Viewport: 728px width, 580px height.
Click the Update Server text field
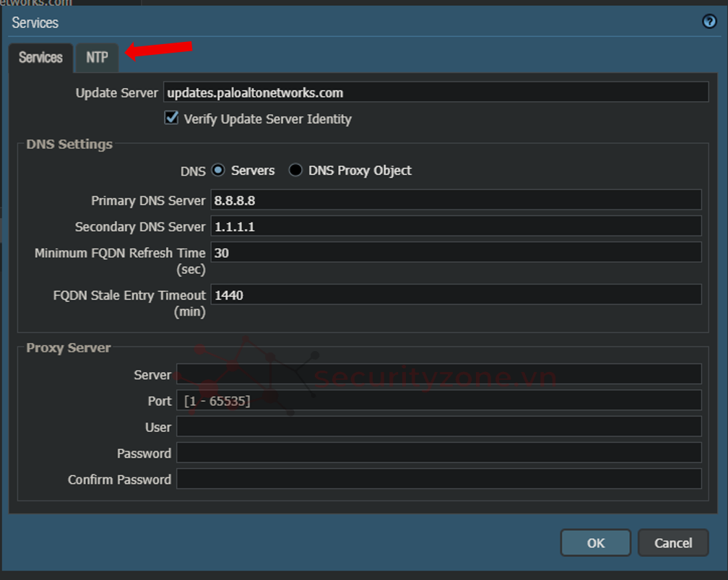[x=435, y=92]
